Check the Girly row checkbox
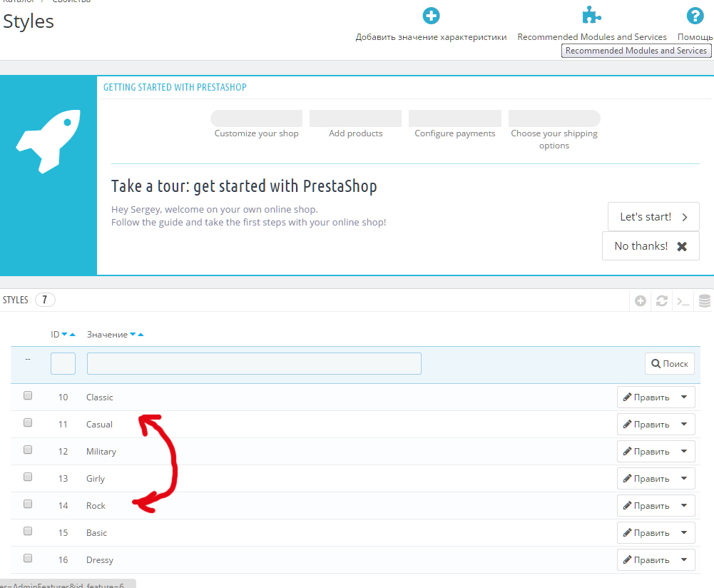The width and height of the screenshot is (714, 588). pos(28,477)
